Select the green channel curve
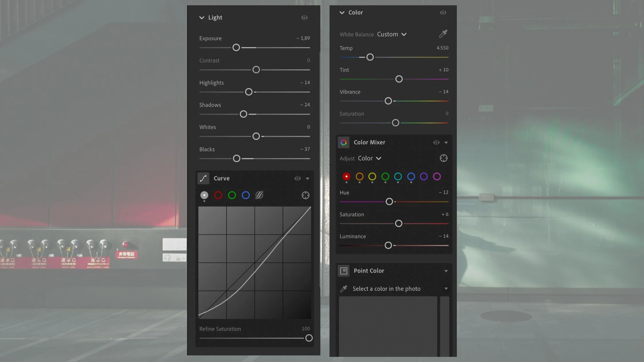Screen dimensions: 644x362 click(x=232, y=195)
